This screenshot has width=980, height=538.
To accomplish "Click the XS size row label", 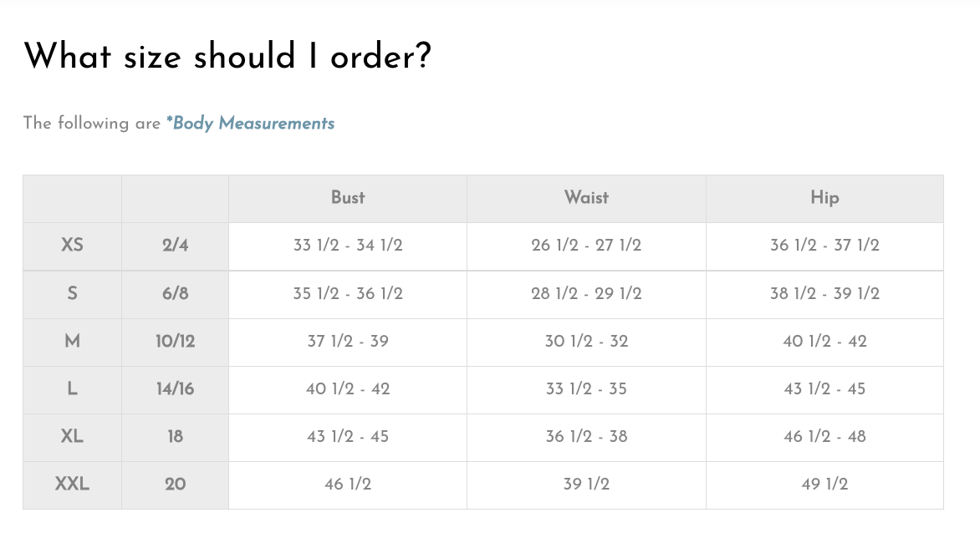I will click(72, 246).
